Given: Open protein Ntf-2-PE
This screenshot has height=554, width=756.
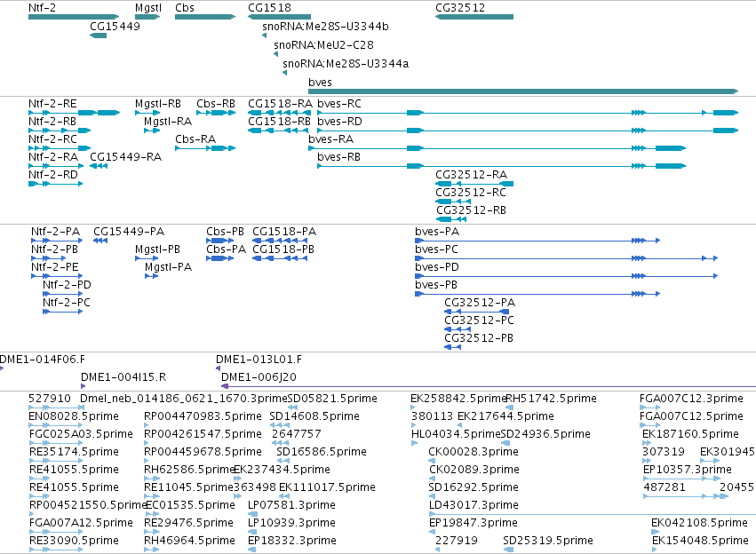Looking at the screenshot, I should 54,267.
